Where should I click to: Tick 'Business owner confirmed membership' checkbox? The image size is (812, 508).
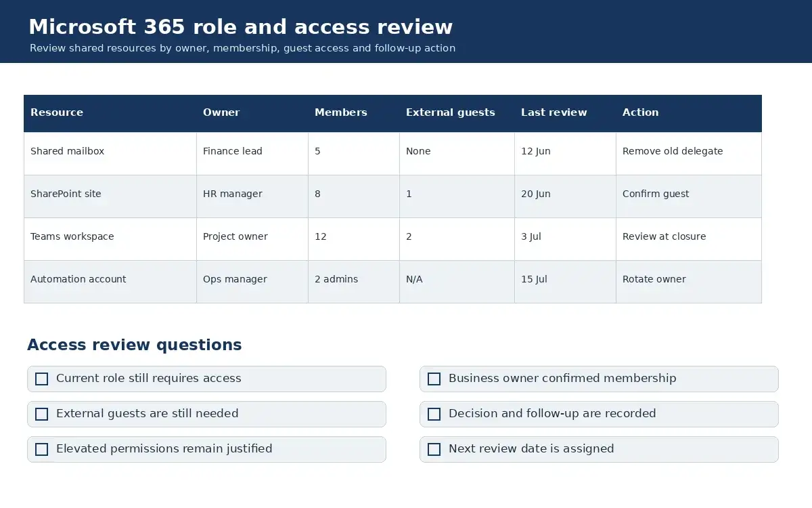434,379
